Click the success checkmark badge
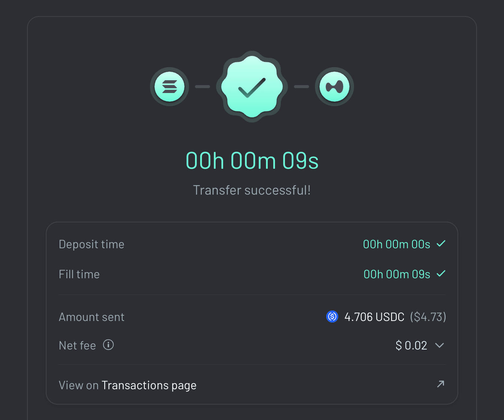504x420 pixels. (x=252, y=86)
